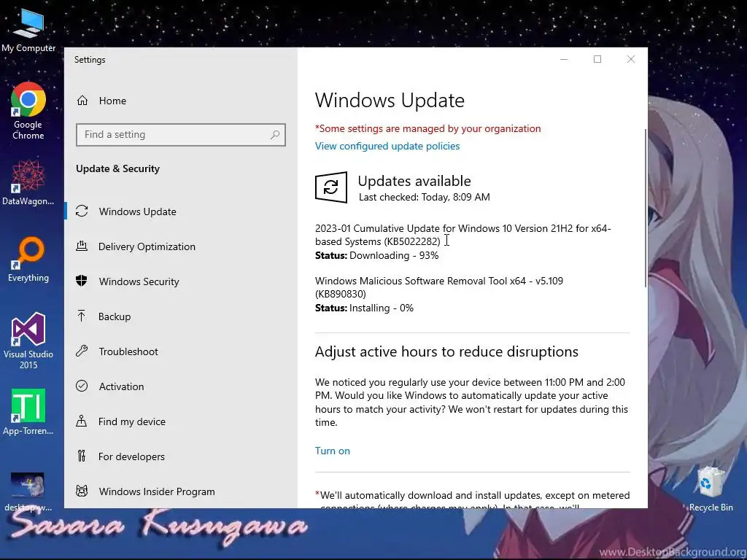Click Delivery Optimization sidebar icon

coord(82,246)
